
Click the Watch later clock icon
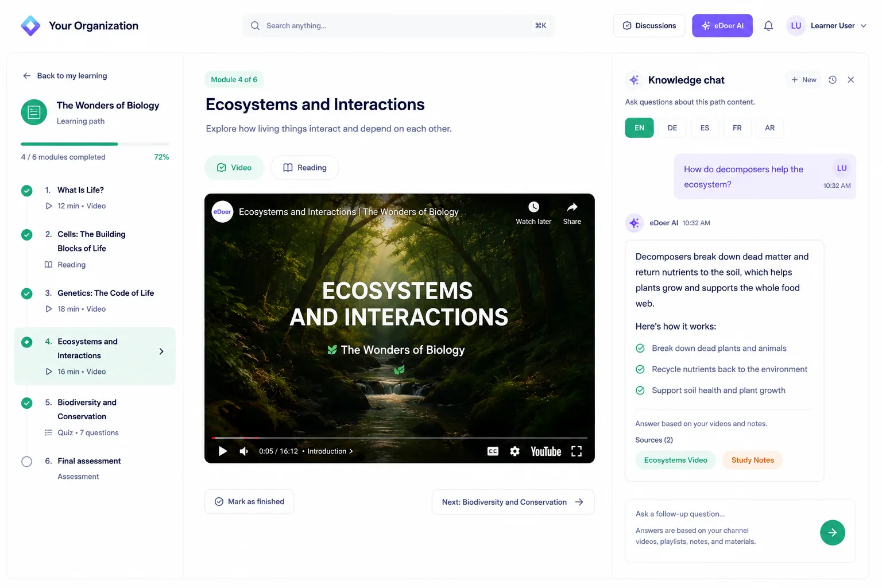click(533, 207)
